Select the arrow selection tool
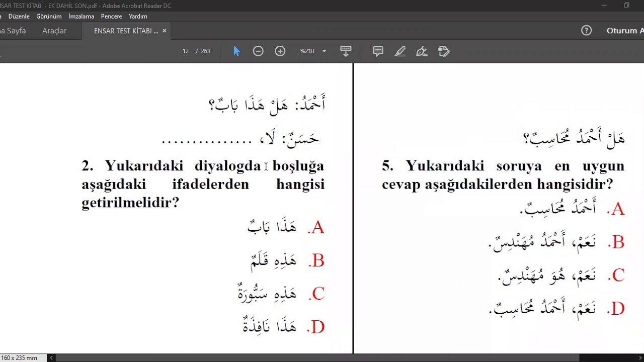Screen dimensions: 644x362 tap(236, 51)
